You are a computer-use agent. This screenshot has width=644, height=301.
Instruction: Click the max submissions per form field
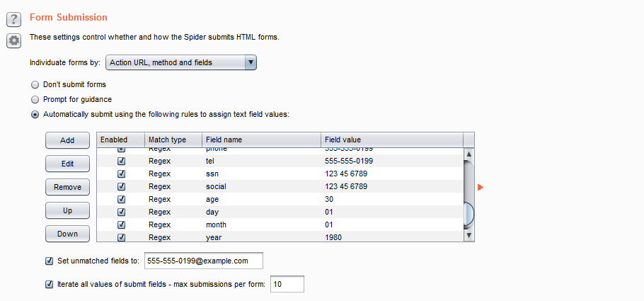(287, 284)
